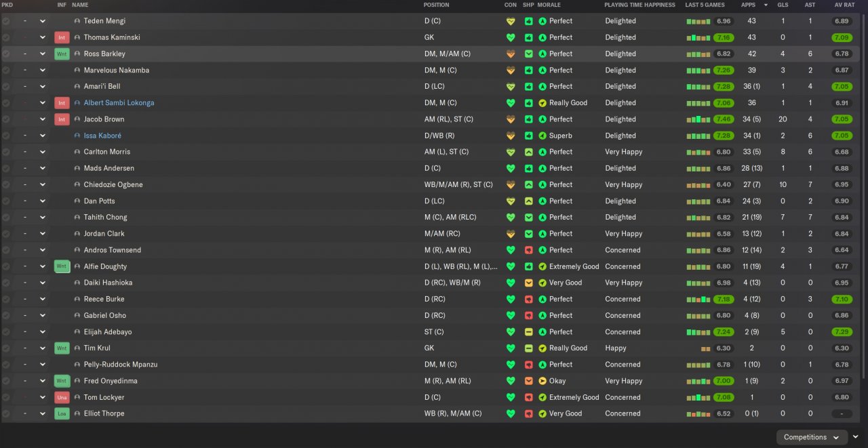Image resolution: width=868 pixels, height=448 pixels.
Task: Toggle picked checkbox for Dan Potts
Action: 6,201
